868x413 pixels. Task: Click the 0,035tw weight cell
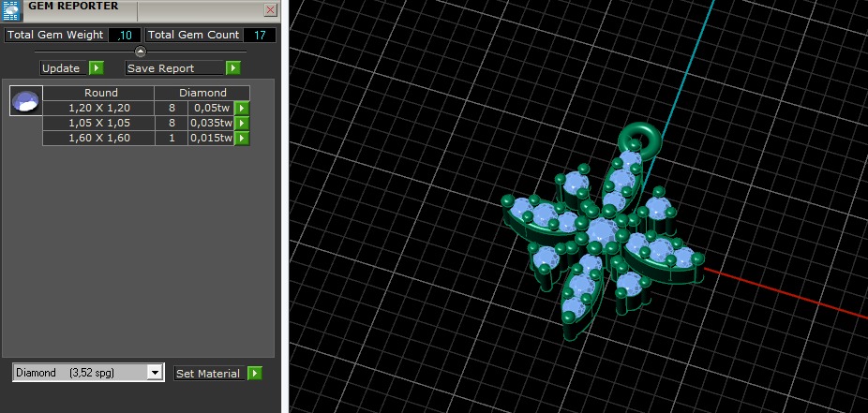[x=211, y=123]
